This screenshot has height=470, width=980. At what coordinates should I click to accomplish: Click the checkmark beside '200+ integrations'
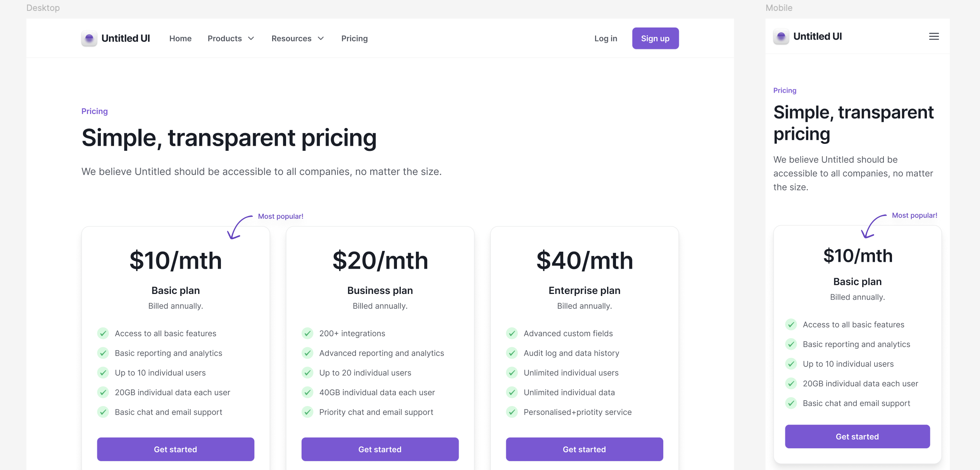click(x=307, y=333)
